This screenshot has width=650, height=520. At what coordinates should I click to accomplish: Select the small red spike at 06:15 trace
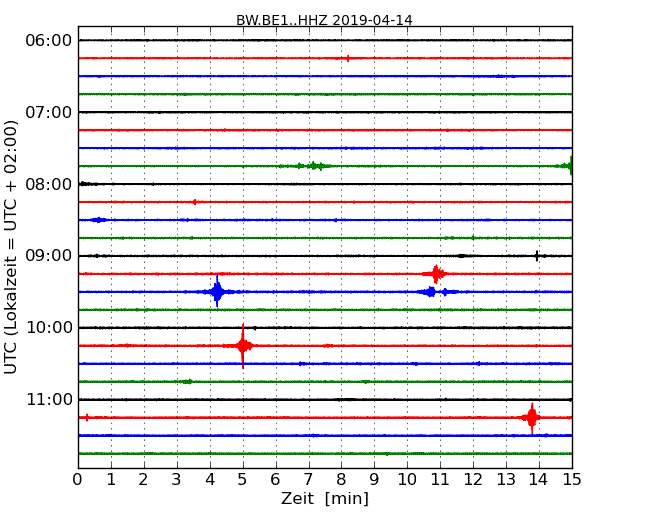(x=348, y=58)
